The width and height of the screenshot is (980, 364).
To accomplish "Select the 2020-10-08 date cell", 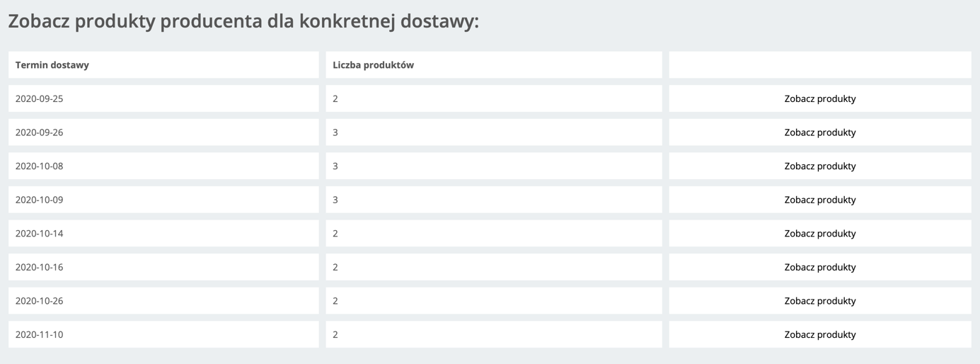I will [163, 166].
